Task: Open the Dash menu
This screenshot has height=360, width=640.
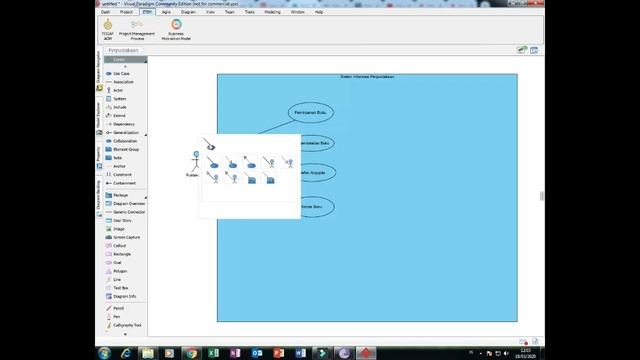Action: coord(105,12)
